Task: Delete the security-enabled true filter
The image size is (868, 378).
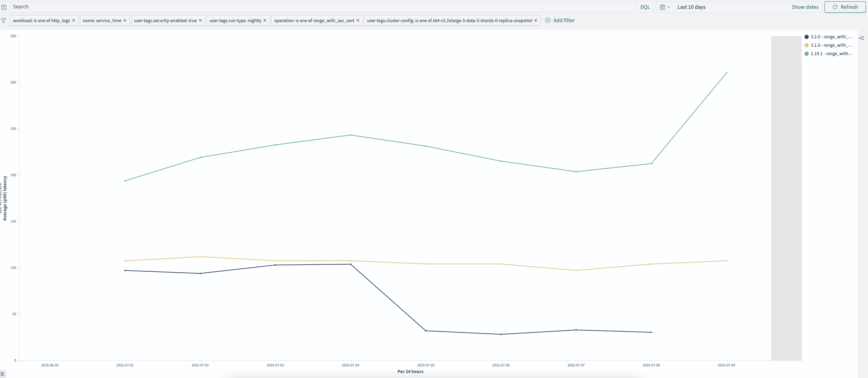Action: tap(200, 20)
